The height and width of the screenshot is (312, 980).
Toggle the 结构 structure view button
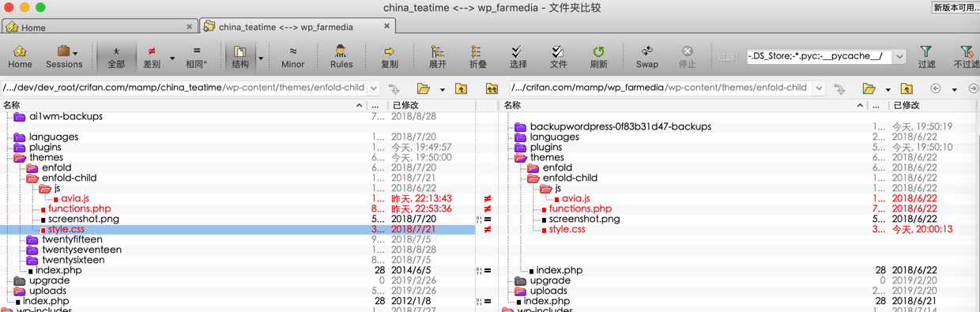pyautogui.click(x=240, y=56)
